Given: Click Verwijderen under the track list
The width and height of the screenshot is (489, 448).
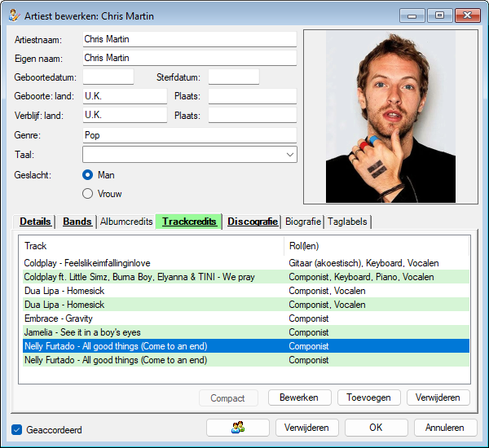Looking at the screenshot, I should point(438,397).
